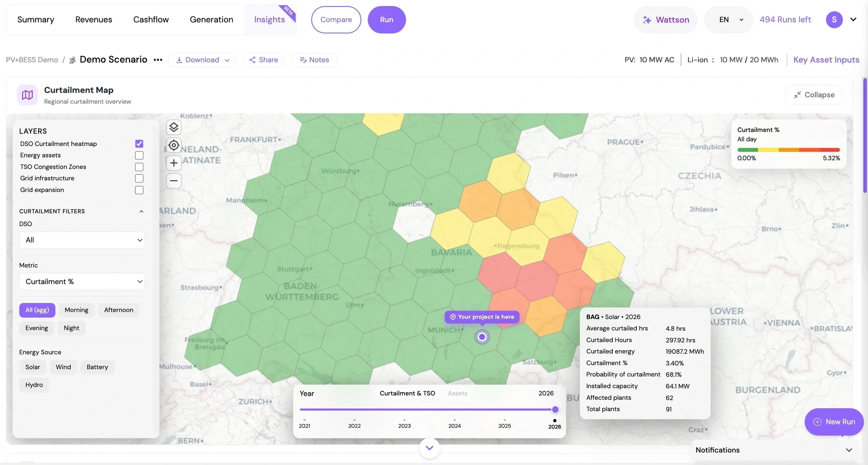Click the curtailment color gradient legend
Image resolution: width=868 pixels, height=465 pixels.
789,150
